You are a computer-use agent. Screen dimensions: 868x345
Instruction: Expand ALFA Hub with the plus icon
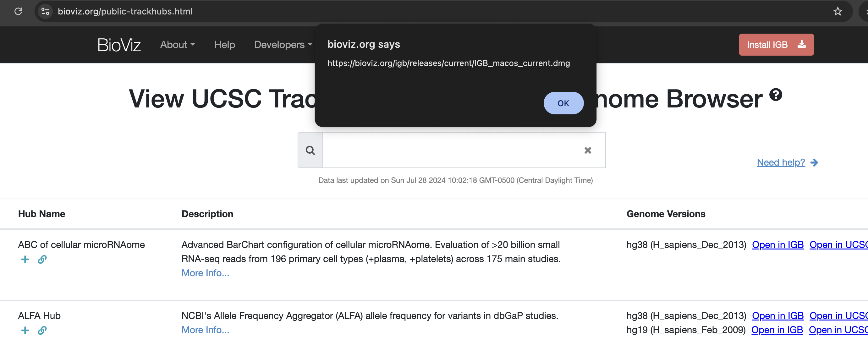coord(25,330)
